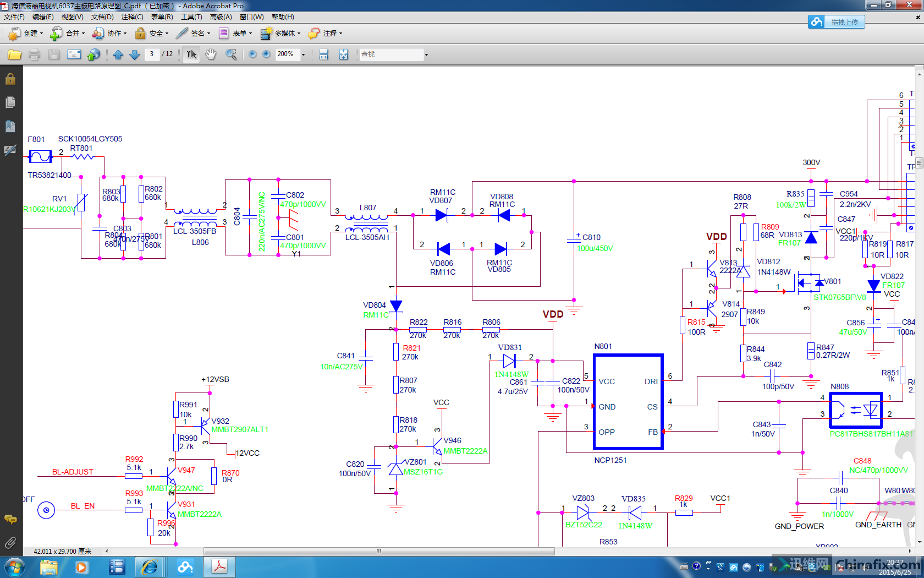Open the security lock panel in sidebar
924x578 pixels.
click(10, 79)
